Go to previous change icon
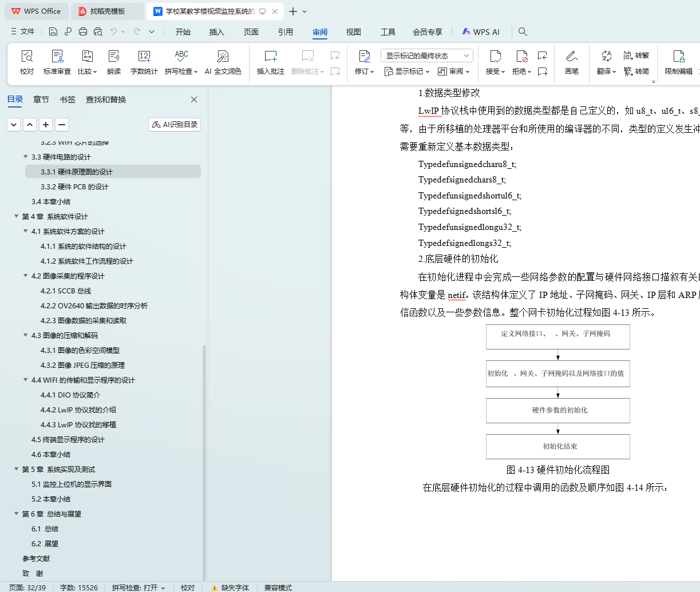The width and height of the screenshot is (700, 592). click(x=543, y=55)
